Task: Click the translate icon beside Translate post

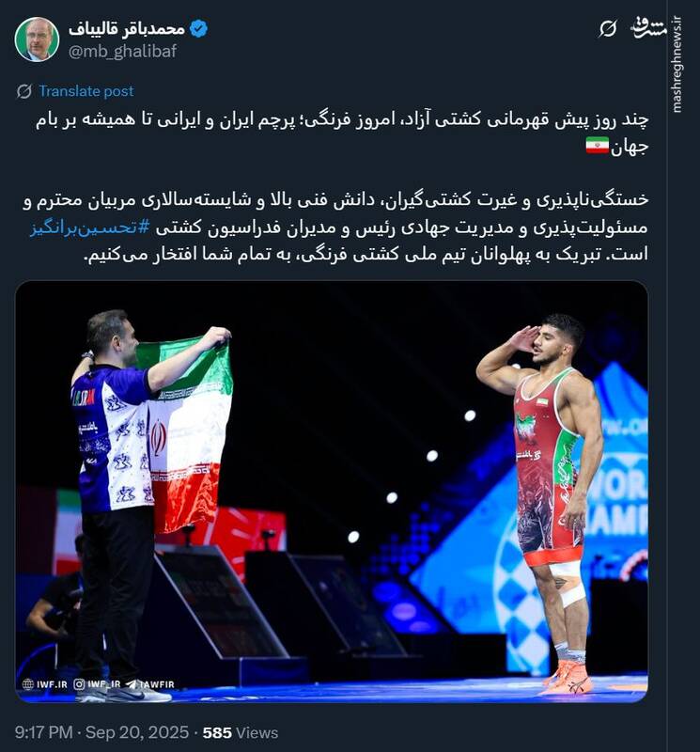Action: point(24,91)
